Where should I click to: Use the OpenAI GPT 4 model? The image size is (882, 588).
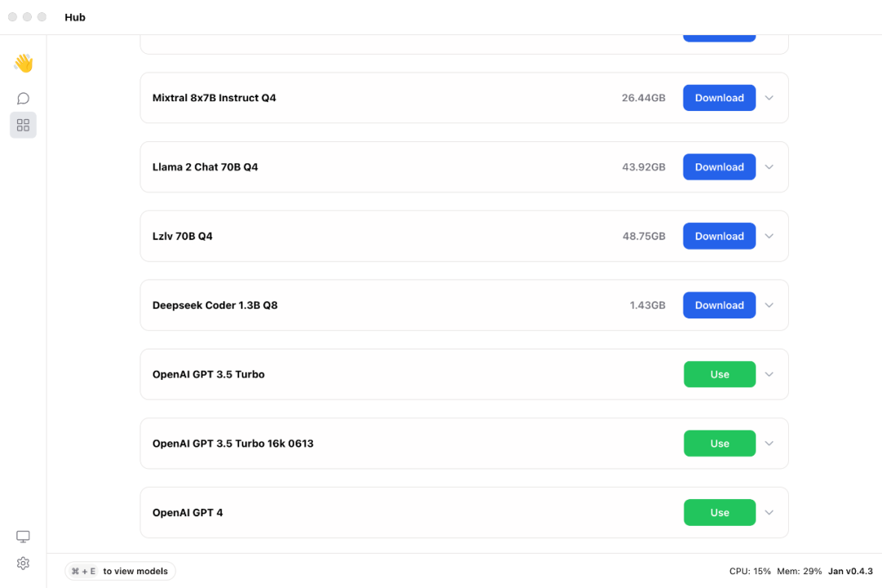click(719, 513)
